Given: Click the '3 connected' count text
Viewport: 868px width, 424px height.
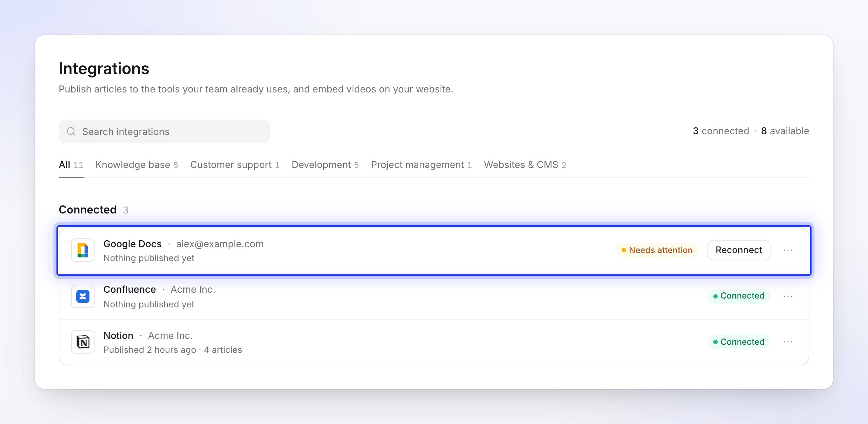Looking at the screenshot, I should [x=721, y=131].
